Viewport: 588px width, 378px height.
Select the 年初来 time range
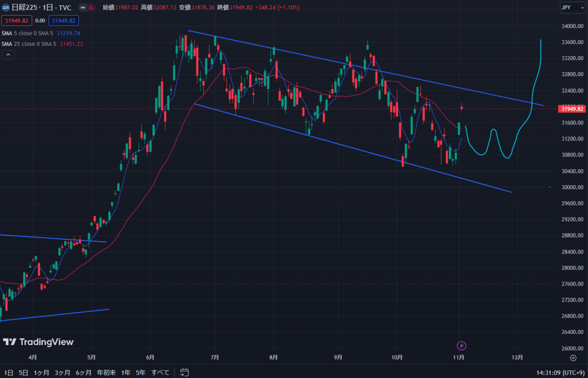click(x=106, y=373)
